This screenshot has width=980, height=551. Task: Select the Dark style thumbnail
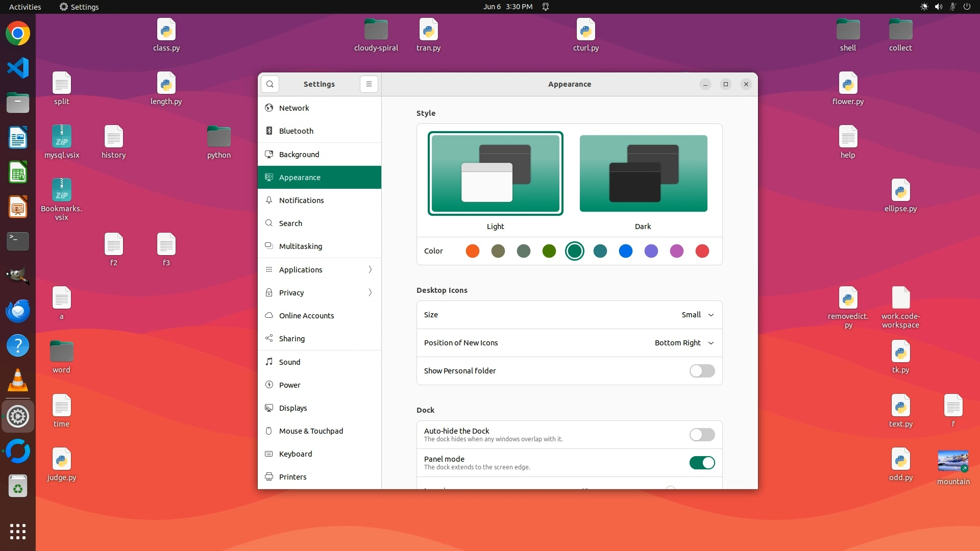pyautogui.click(x=643, y=173)
